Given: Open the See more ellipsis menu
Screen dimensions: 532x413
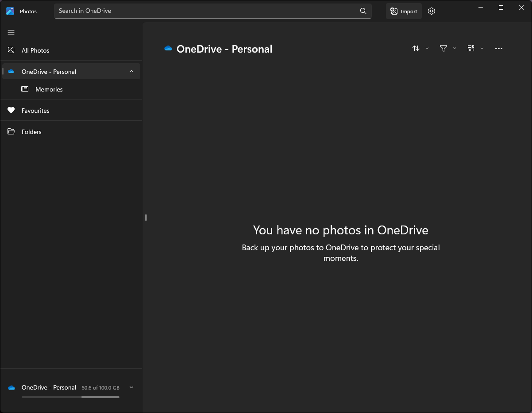Looking at the screenshot, I should pos(499,49).
